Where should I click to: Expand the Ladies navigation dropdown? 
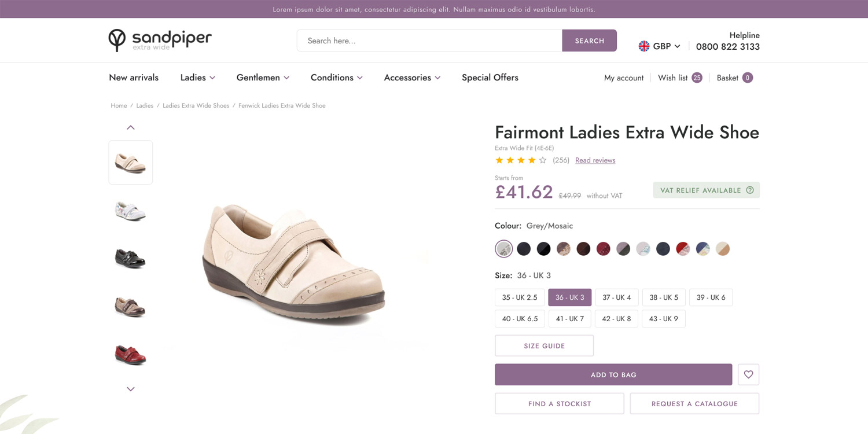(x=197, y=78)
